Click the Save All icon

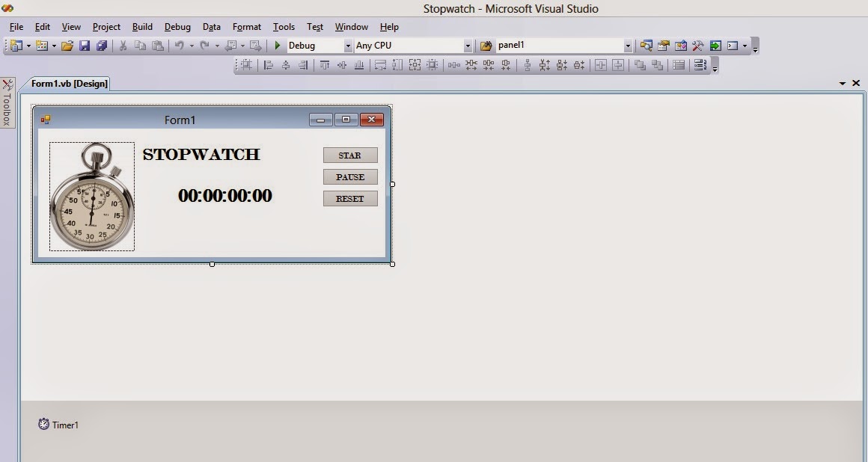click(102, 46)
